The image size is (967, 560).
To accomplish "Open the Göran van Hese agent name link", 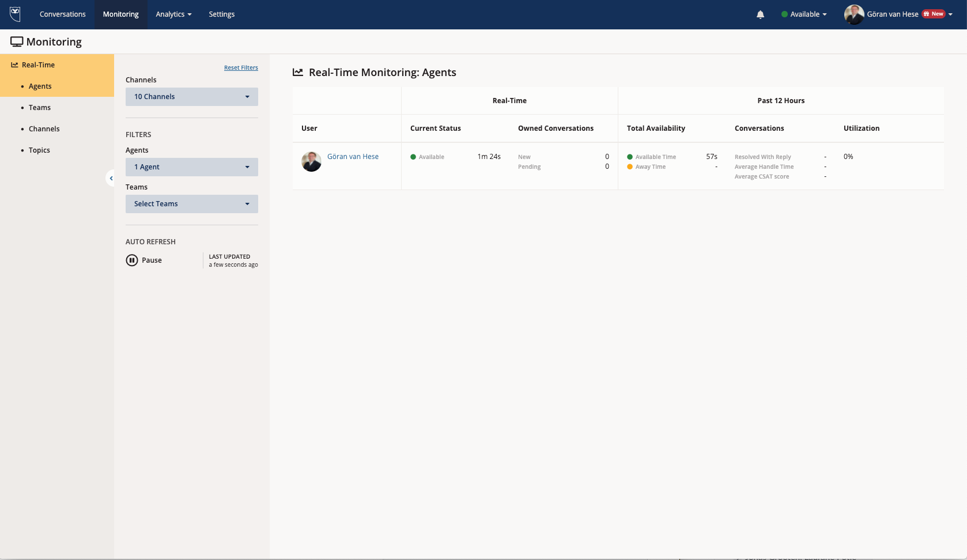I will pyautogui.click(x=353, y=157).
